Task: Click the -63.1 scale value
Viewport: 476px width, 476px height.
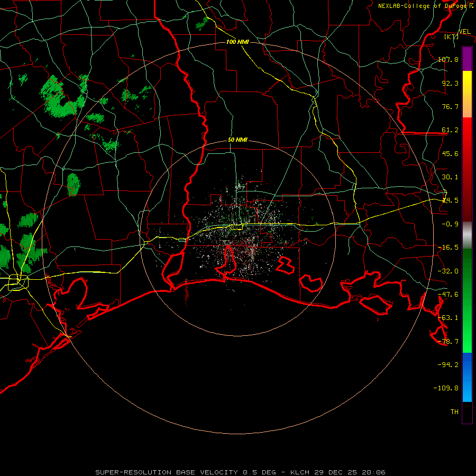Action: coord(448,318)
